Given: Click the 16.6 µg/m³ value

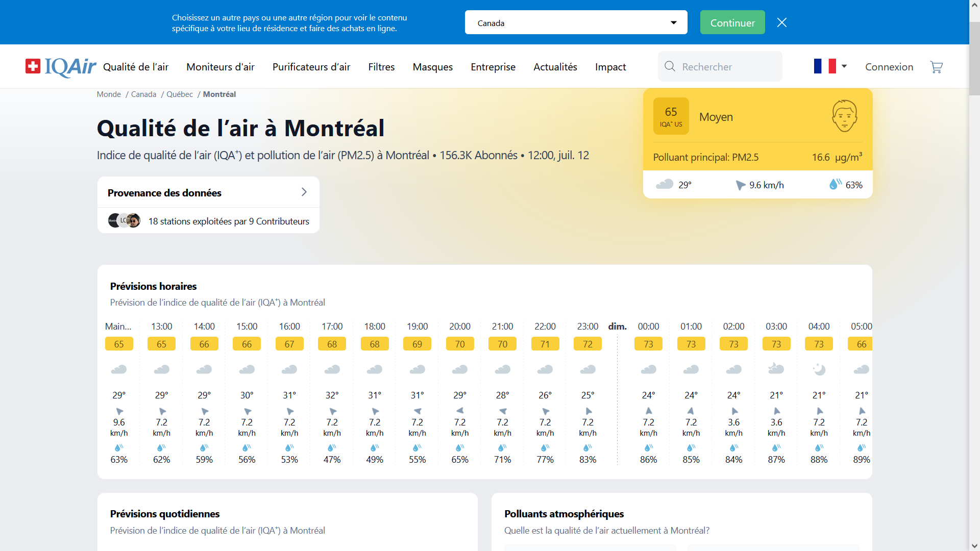Looking at the screenshot, I should tap(837, 157).
